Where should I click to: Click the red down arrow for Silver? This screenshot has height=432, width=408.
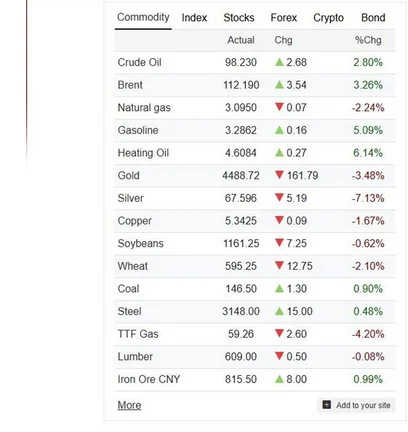(279, 197)
